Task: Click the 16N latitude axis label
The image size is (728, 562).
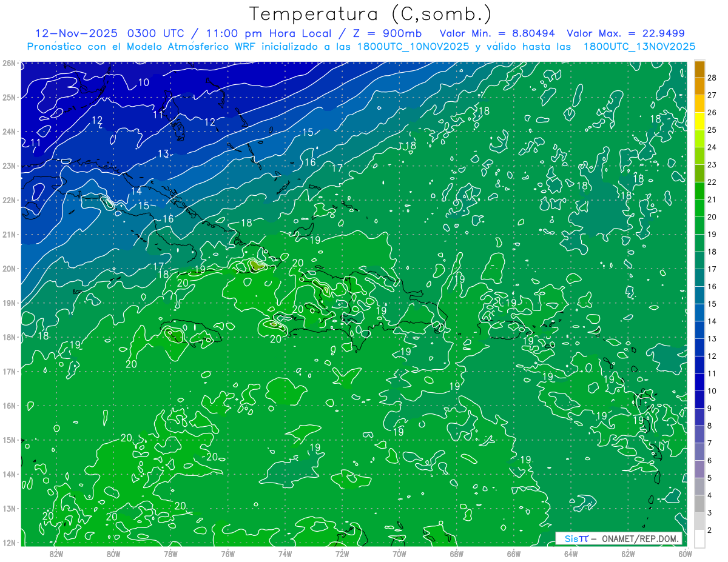Action: [9, 406]
